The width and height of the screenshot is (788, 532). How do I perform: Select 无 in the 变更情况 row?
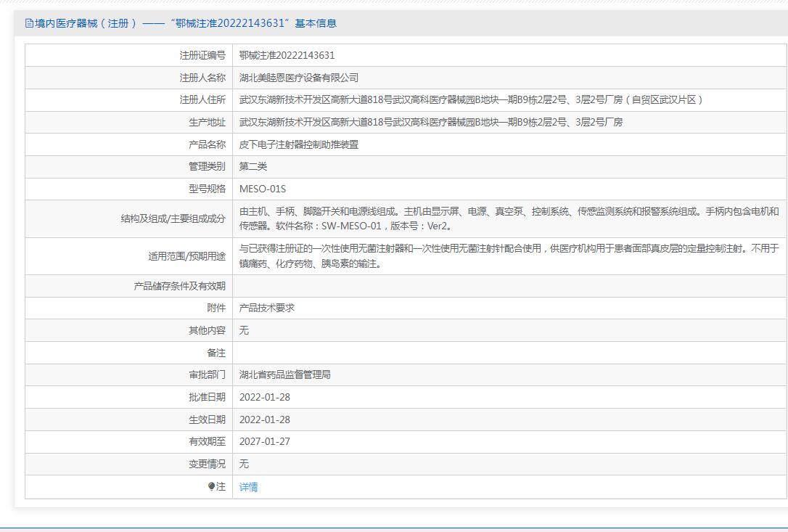tap(244, 464)
